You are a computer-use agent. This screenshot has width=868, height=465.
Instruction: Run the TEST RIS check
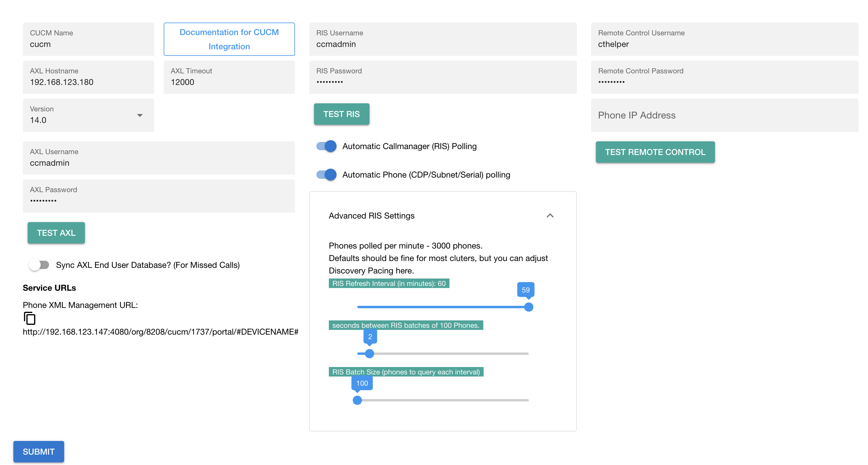point(341,114)
